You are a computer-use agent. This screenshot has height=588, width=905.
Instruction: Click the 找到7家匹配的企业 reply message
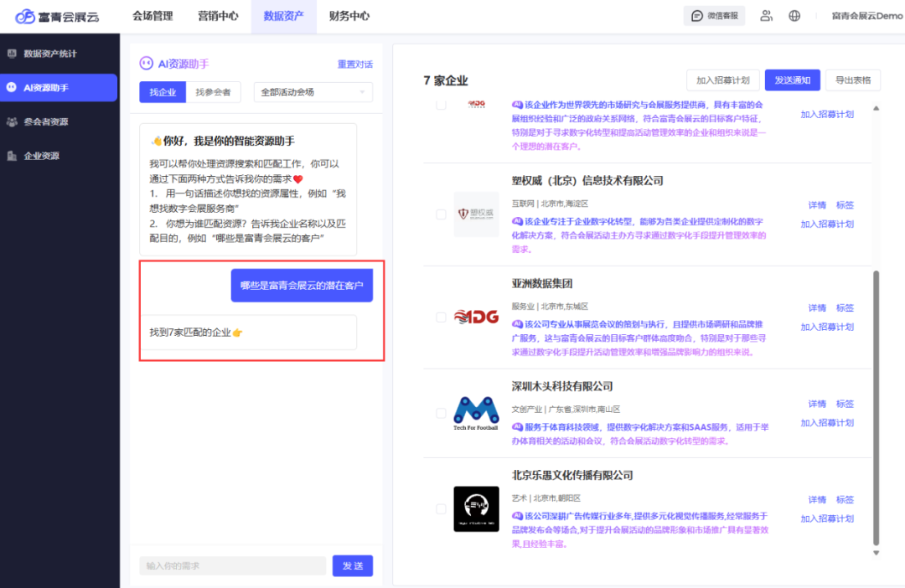[248, 333]
